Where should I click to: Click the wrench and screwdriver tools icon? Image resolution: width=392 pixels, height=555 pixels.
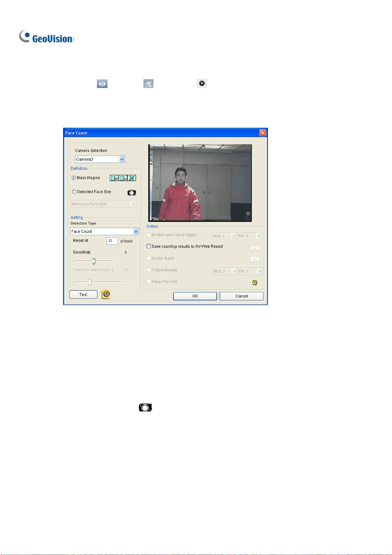[x=148, y=84]
